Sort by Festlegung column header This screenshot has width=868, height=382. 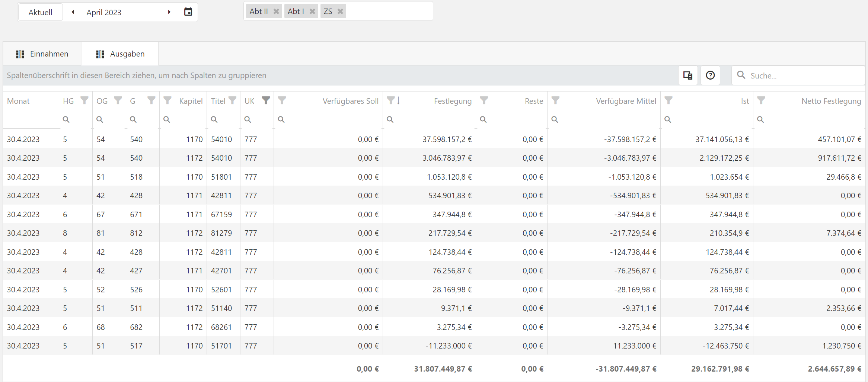pos(453,101)
